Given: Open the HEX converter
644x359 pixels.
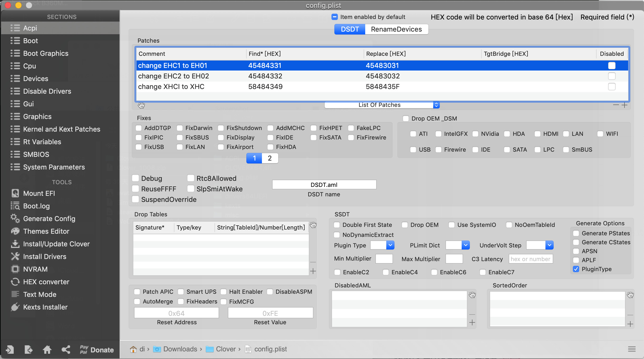Looking at the screenshot, I should (x=46, y=282).
